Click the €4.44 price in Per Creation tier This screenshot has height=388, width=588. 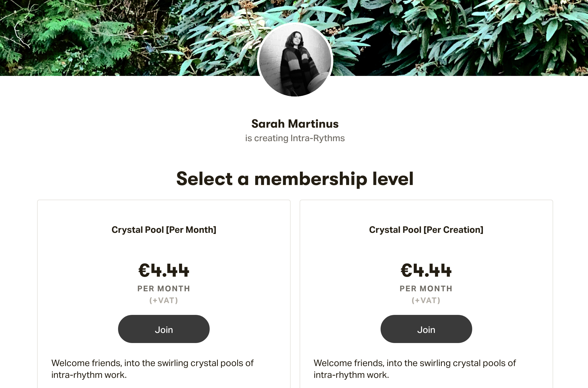[x=426, y=270]
